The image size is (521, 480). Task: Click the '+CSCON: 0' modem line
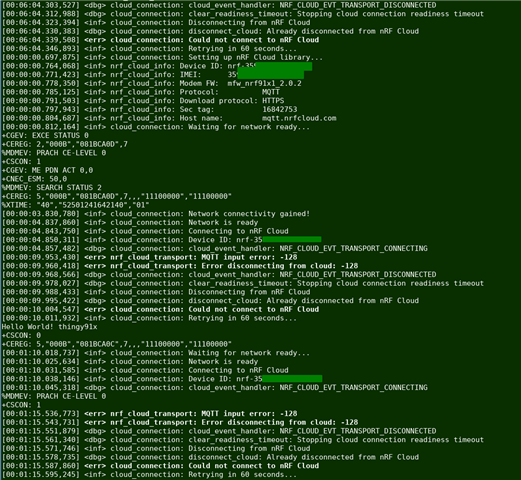(x=21, y=335)
